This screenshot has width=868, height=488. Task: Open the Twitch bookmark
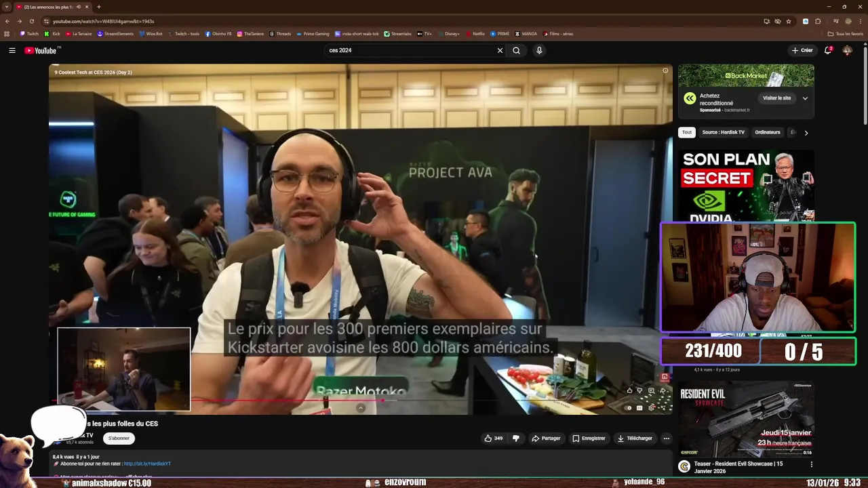point(29,33)
